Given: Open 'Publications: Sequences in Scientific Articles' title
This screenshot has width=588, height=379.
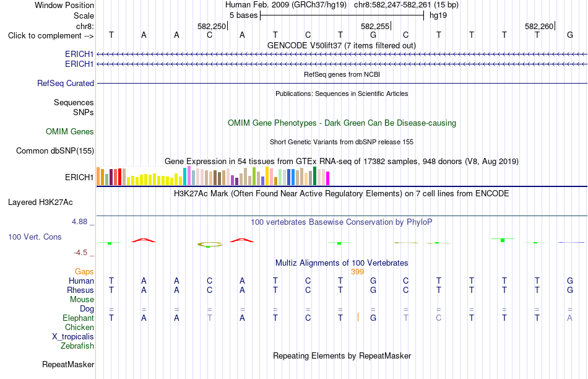Looking at the screenshot, I should [342, 94].
